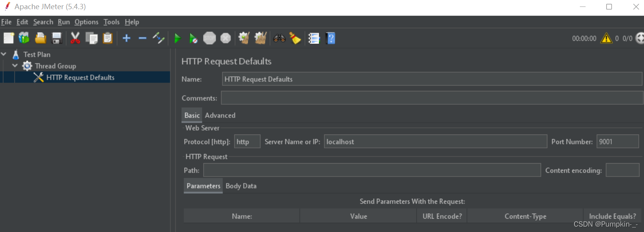Viewport: 644px width, 232px height.
Task: Click the Comments input field
Action: tap(432, 98)
